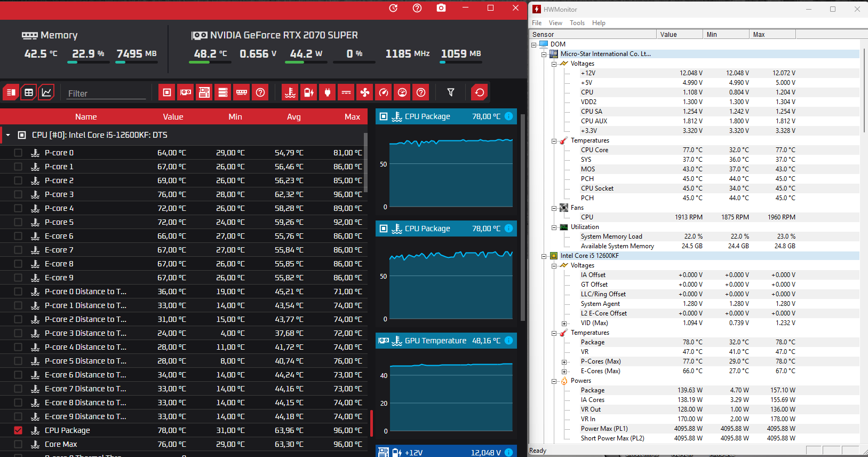Viewport: 868px width, 457px height.
Task: Sort by the Avg column header
Action: point(294,116)
